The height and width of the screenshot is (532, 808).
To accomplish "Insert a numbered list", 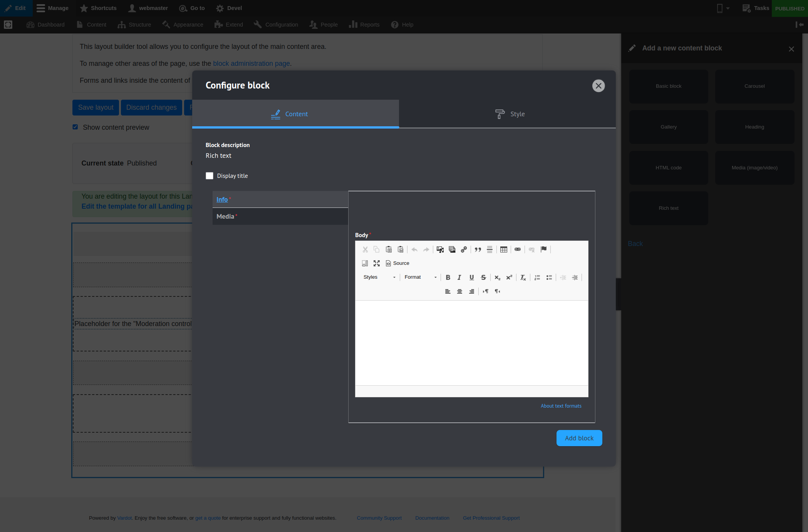I will coord(537,277).
